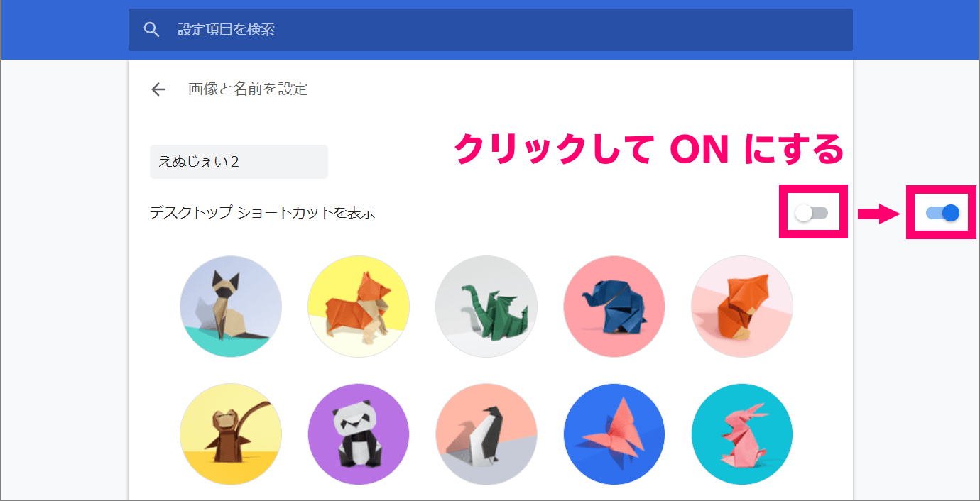
Task: Click the 画像と名前を設定 page title
Action: click(x=248, y=89)
